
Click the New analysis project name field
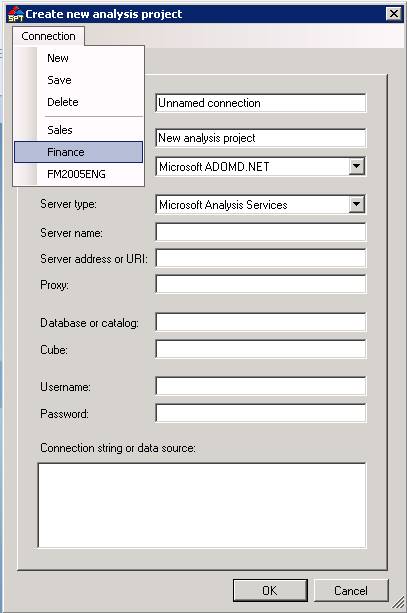pyautogui.click(x=260, y=138)
